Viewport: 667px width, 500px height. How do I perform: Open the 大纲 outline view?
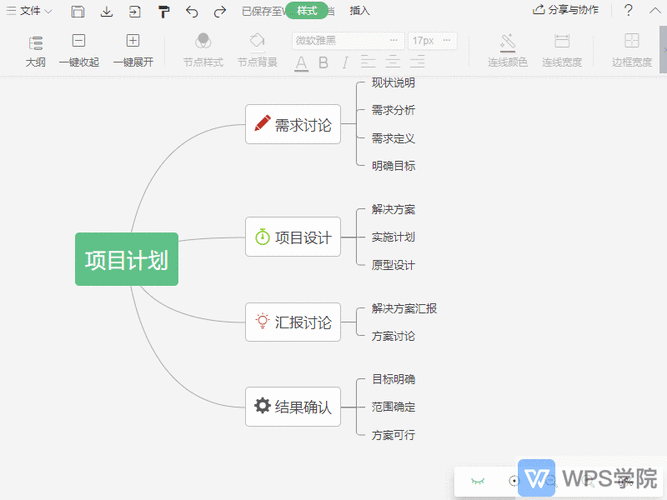pyautogui.click(x=35, y=51)
